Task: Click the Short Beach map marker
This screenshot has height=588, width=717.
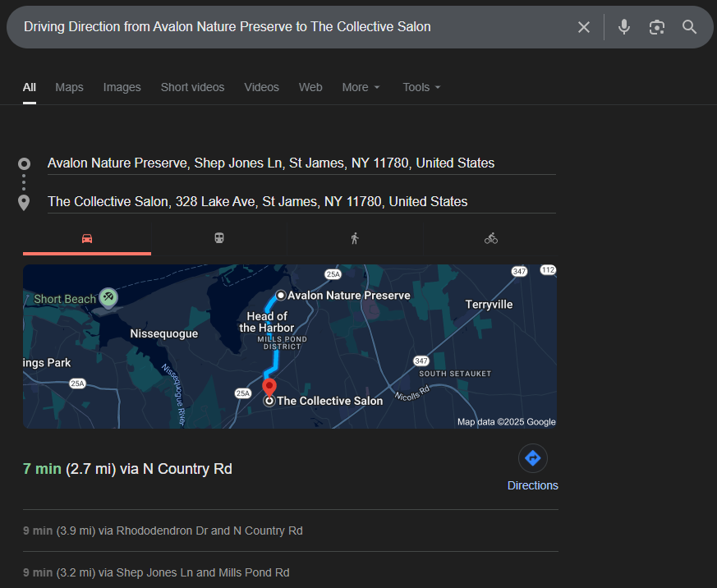Action: (108, 297)
